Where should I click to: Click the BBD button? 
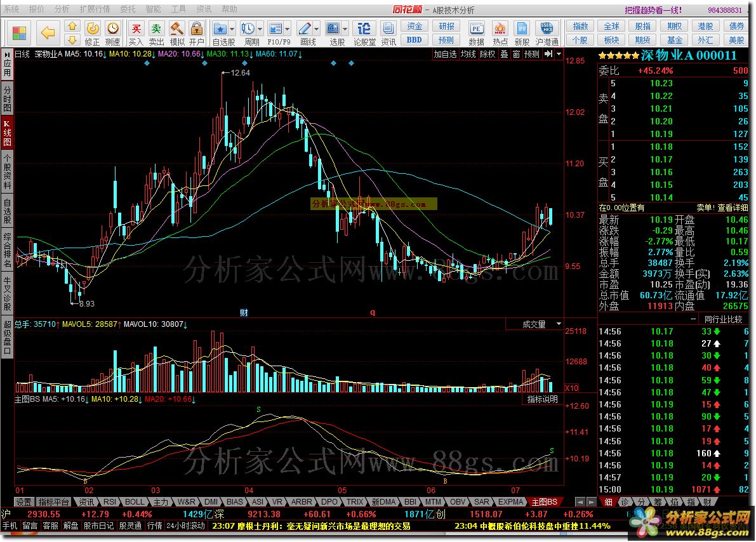[x=414, y=39]
